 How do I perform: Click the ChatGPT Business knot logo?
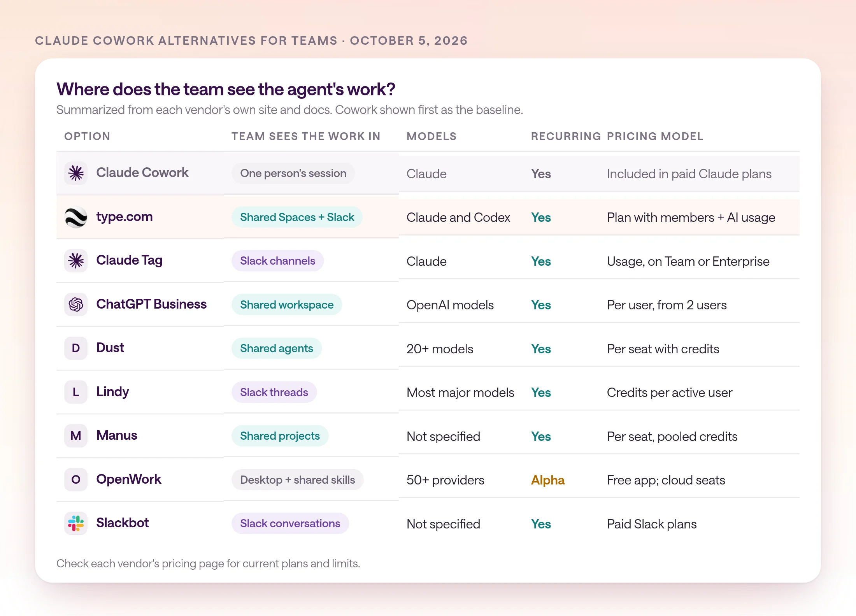76,304
